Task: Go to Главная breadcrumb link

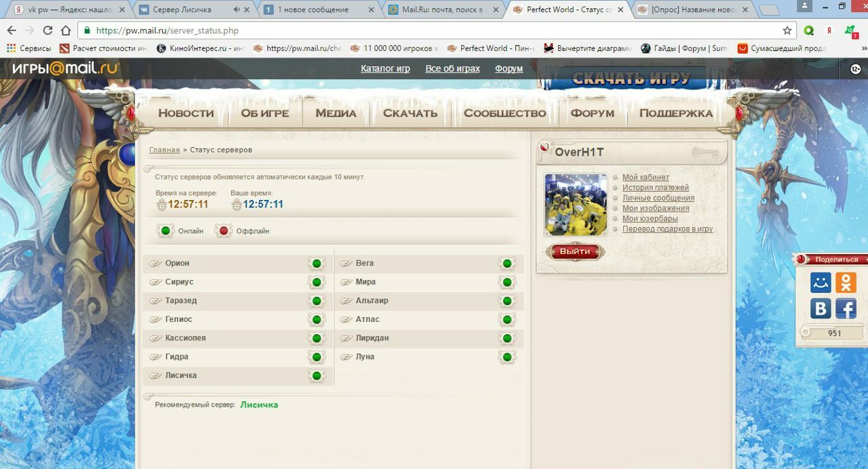Action: tap(164, 150)
